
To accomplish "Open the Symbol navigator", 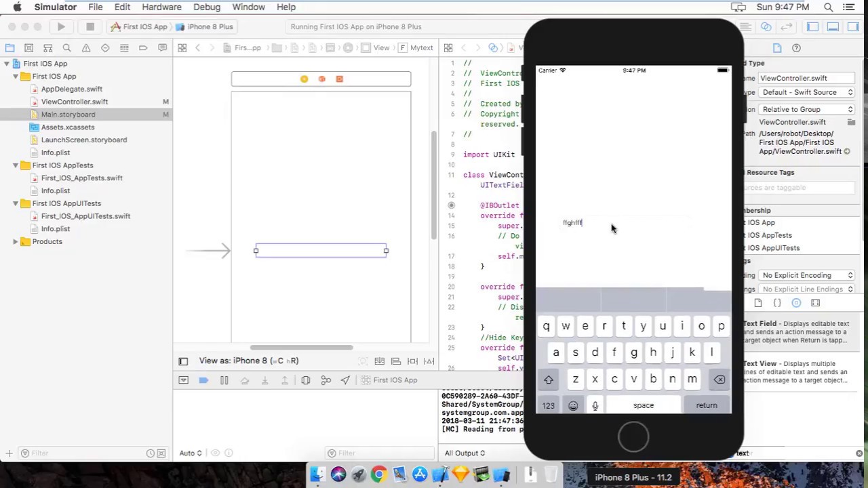I will pos(47,48).
